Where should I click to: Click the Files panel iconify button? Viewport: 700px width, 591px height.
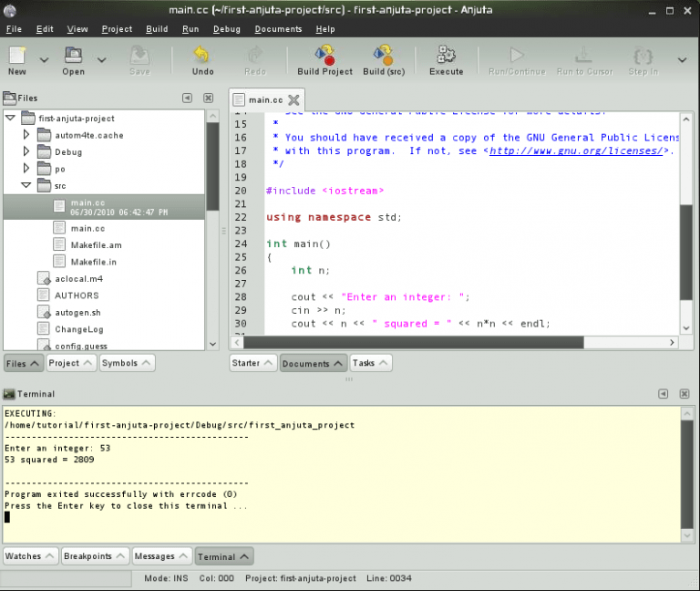[187, 98]
